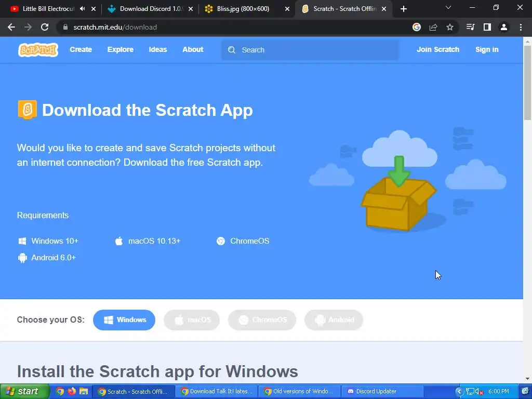Screen dimensions: 532x399
Task: Click the page vertical scrollbar thumb
Action: tap(528, 83)
